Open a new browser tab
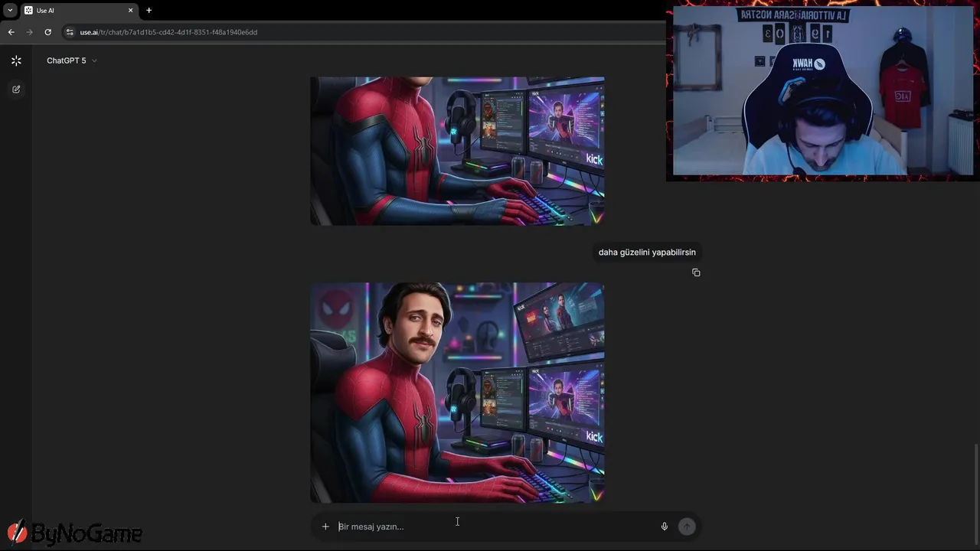Image resolution: width=980 pixels, height=551 pixels. tap(149, 11)
